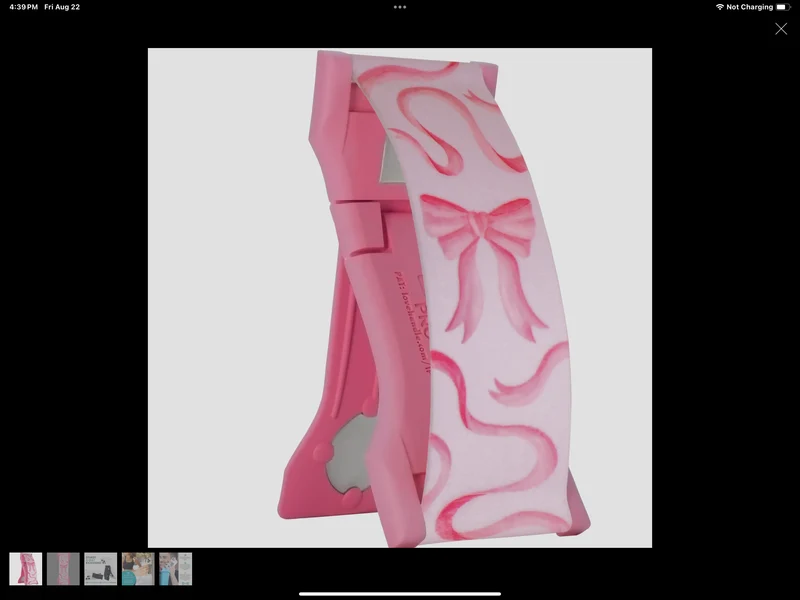Open the third thumbnail showing black grips
The height and width of the screenshot is (600, 800).
pyautogui.click(x=101, y=569)
